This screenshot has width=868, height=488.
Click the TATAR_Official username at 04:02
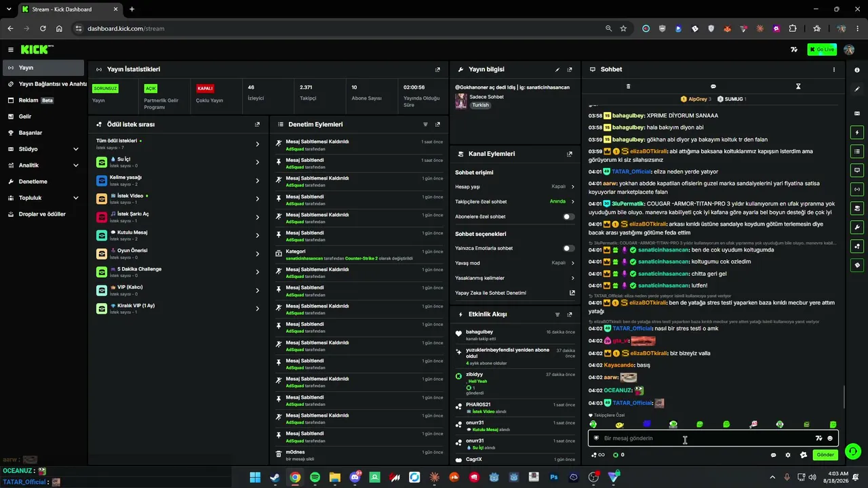(x=632, y=329)
